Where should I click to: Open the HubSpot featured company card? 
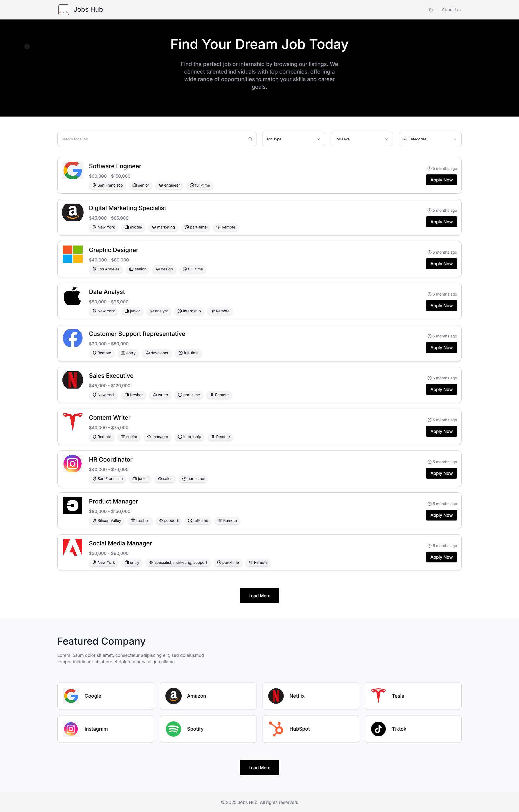(x=311, y=729)
